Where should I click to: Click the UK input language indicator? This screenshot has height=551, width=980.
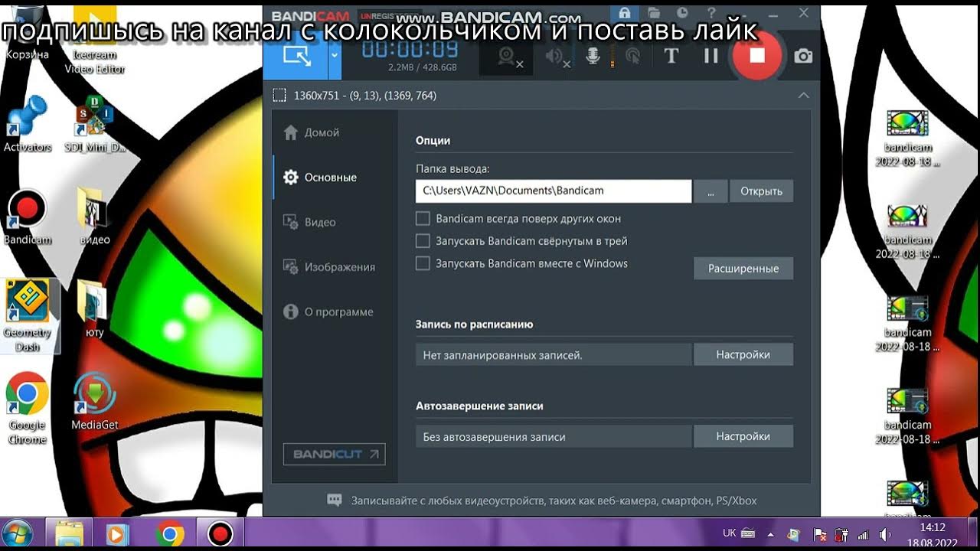(x=730, y=533)
